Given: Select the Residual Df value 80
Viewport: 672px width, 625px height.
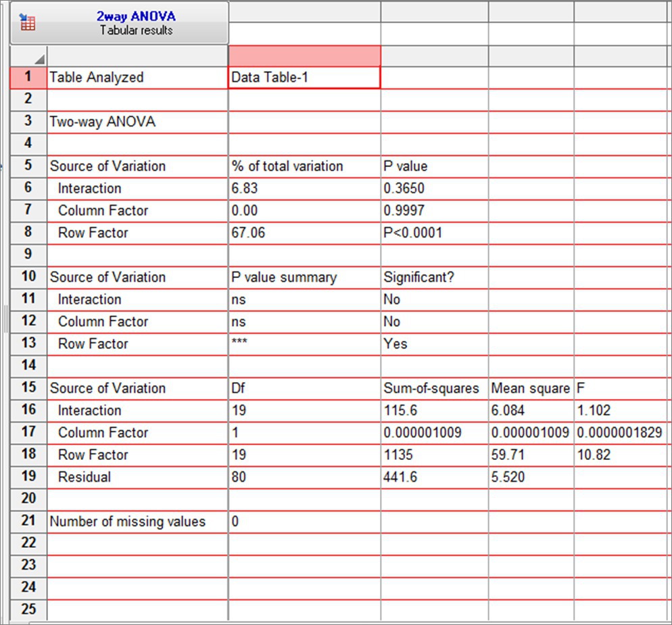Looking at the screenshot, I should [304, 477].
